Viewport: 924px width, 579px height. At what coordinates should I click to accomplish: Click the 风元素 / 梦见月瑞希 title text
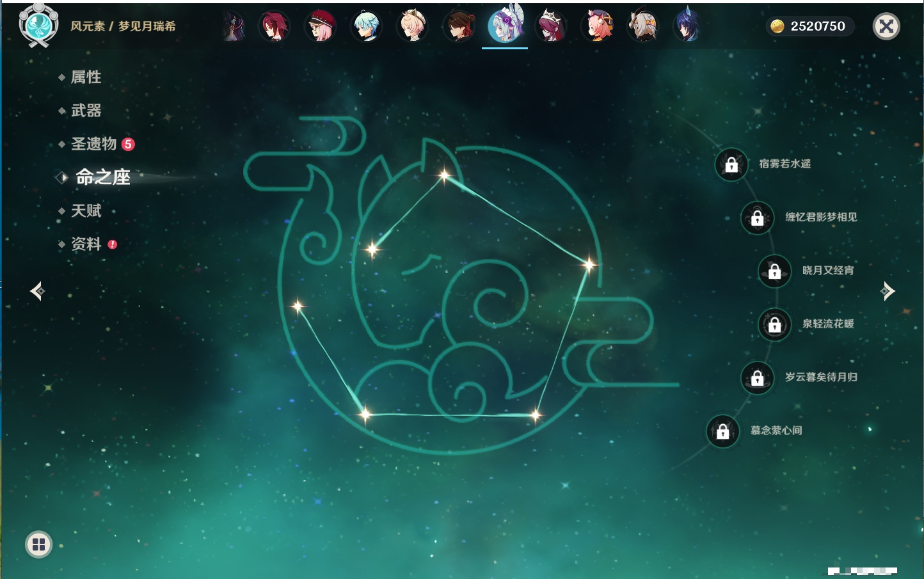tap(123, 26)
